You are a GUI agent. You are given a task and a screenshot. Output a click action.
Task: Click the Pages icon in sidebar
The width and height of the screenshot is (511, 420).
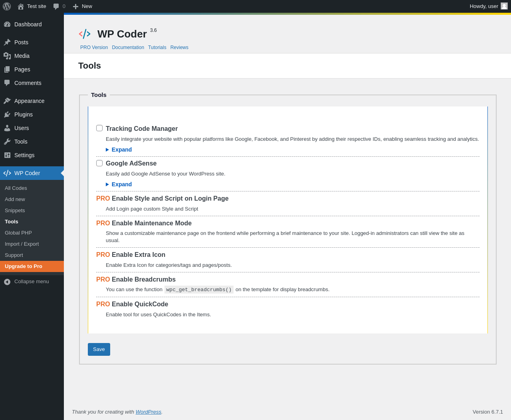point(7,69)
